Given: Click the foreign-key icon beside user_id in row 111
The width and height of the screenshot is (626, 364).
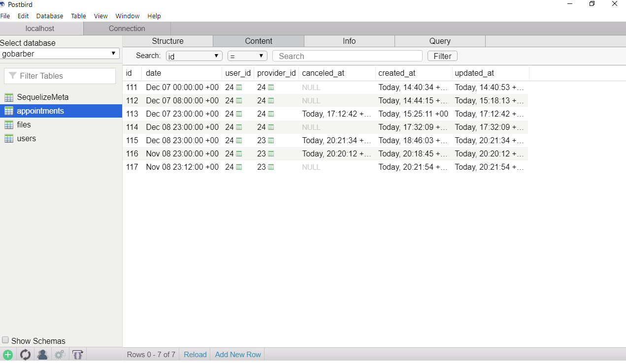Looking at the screenshot, I should tap(240, 87).
